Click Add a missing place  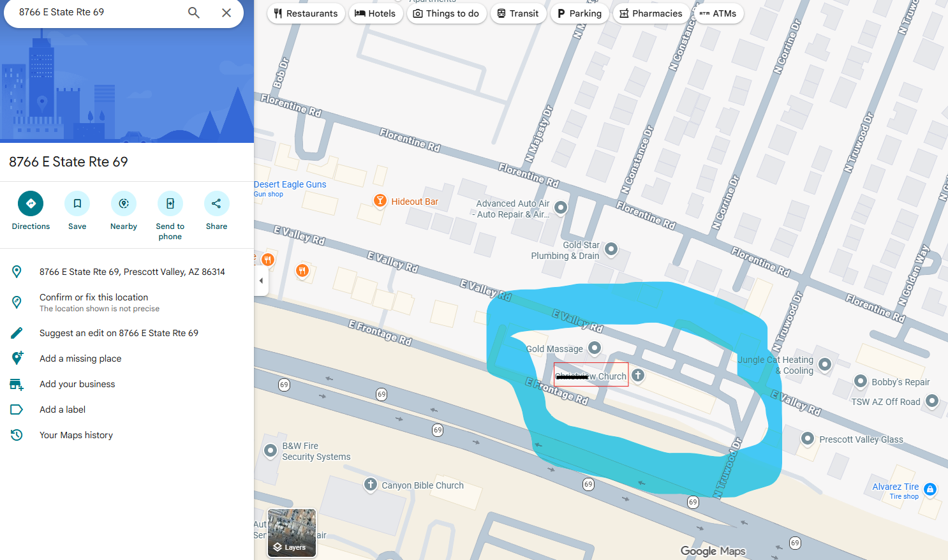(x=80, y=358)
